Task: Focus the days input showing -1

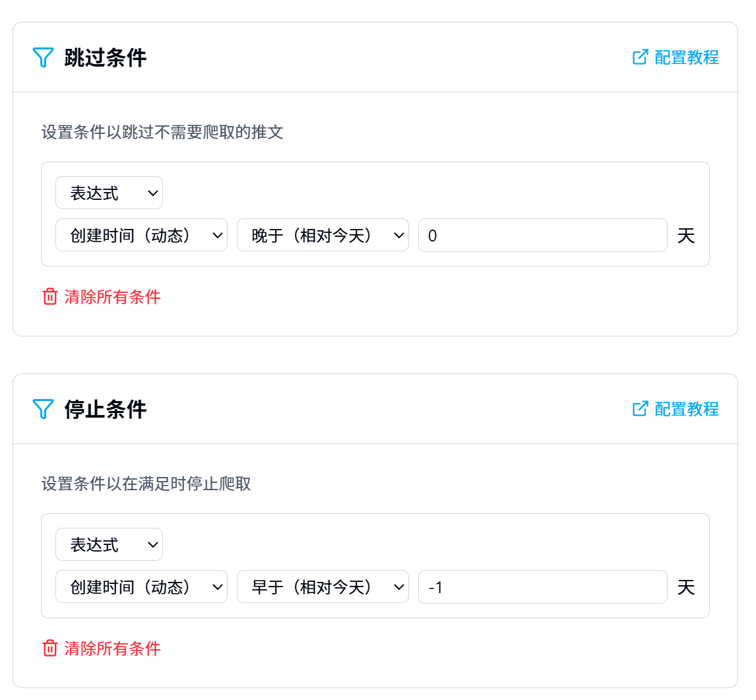Action: point(542,587)
